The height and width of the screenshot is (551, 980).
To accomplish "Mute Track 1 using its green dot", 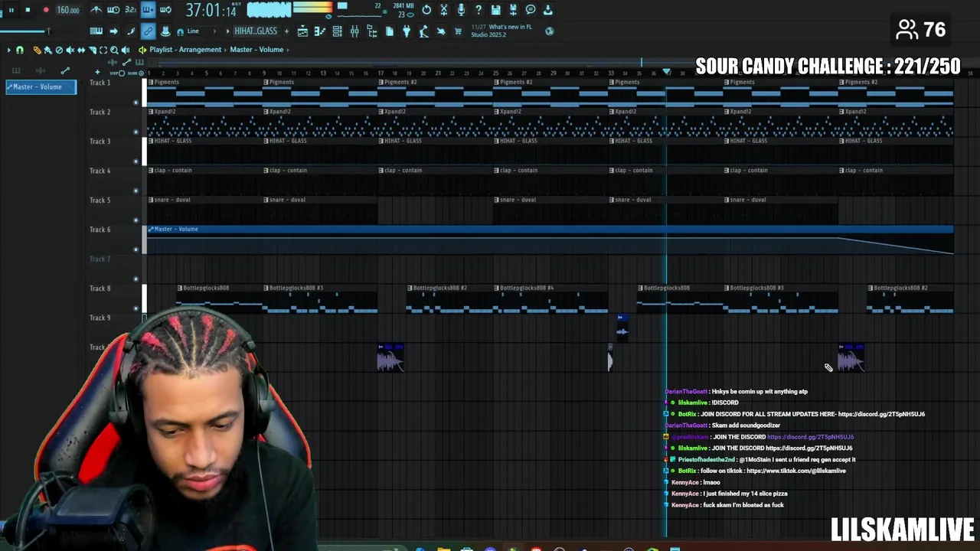I will click(x=136, y=103).
